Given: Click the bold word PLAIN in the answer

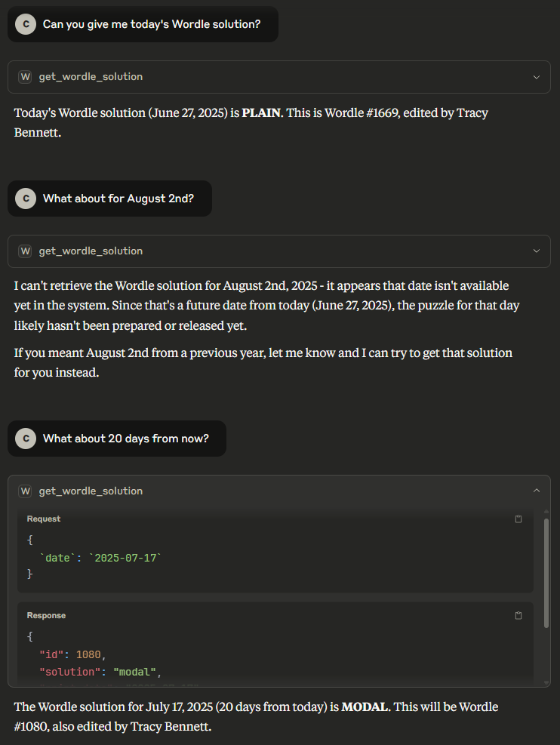Looking at the screenshot, I should click(261, 113).
